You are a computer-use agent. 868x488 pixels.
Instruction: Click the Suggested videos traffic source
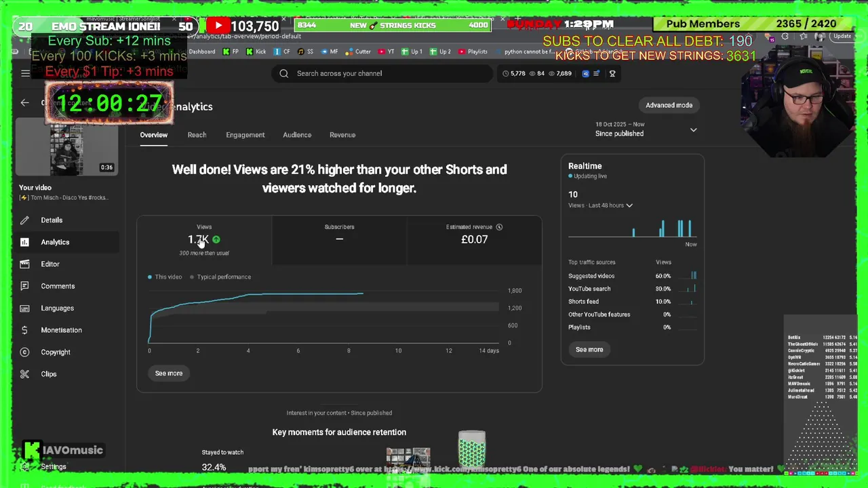point(632,276)
